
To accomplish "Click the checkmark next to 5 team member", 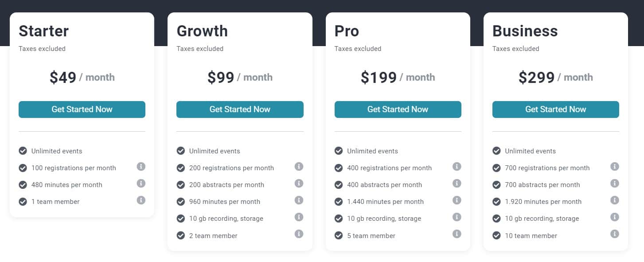I will pos(339,235).
